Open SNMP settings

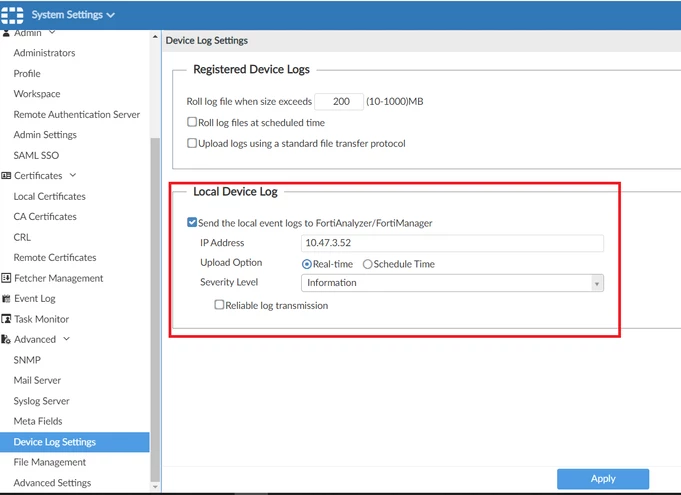click(x=27, y=360)
